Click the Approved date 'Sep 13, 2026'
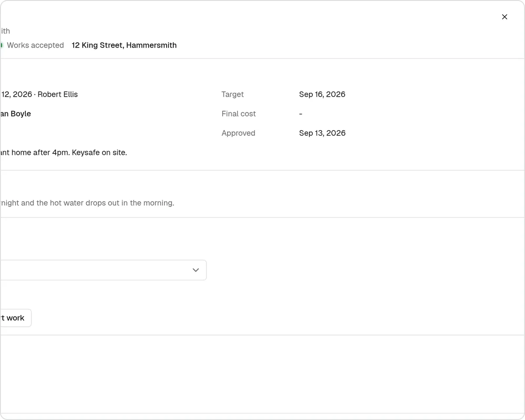The width and height of the screenshot is (525, 420). (x=322, y=133)
